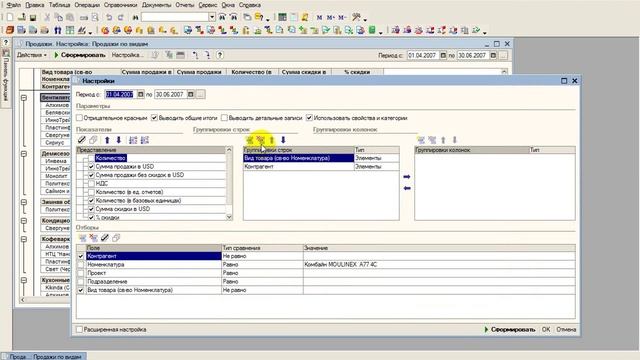Click the delete row grouping icon

click(260, 140)
